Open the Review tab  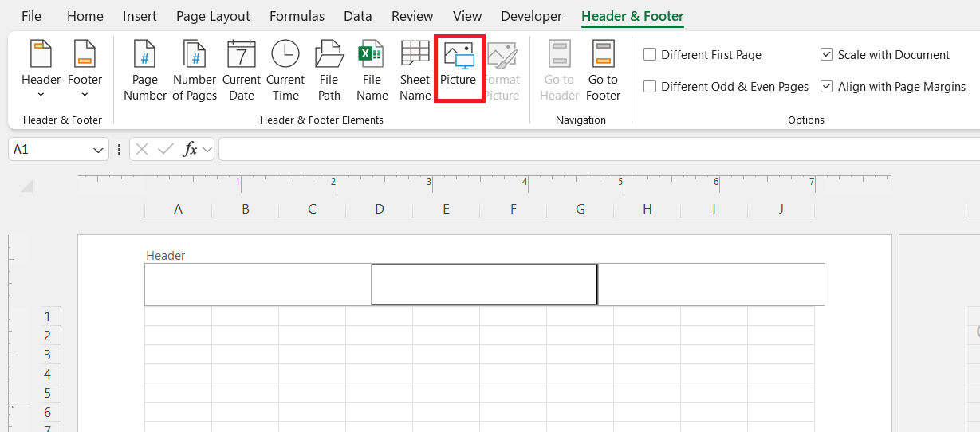tap(412, 16)
